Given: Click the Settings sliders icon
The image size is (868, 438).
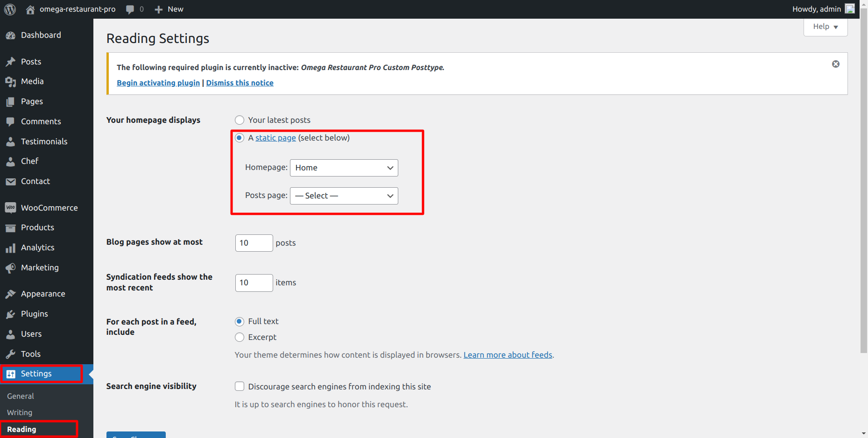Looking at the screenshot, I should [x=11, y=374].
